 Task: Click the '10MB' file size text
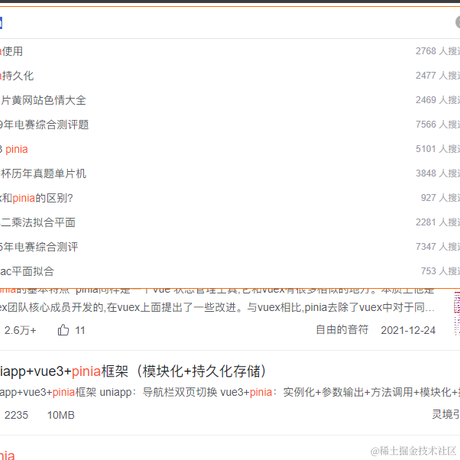click(x=61, y=415)
